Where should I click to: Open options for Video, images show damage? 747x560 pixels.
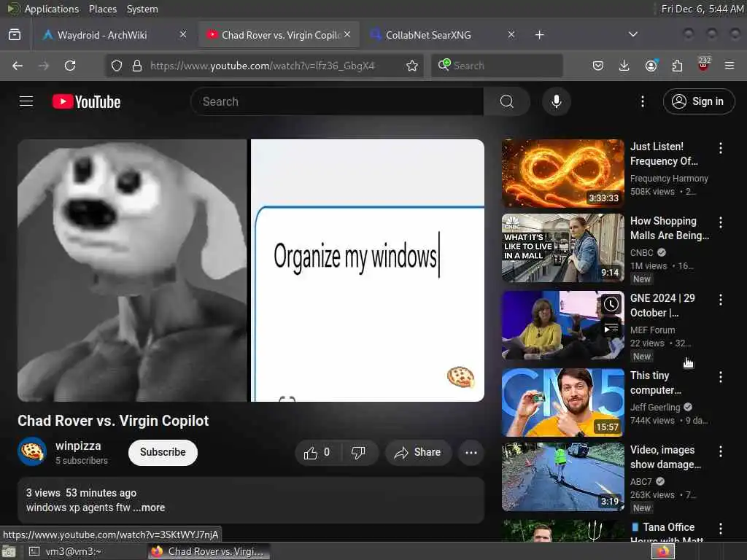pos(720,451)
